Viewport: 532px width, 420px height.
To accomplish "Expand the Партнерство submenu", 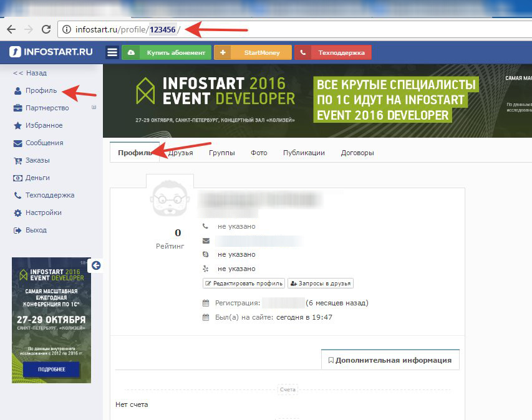I will point(94,107).
